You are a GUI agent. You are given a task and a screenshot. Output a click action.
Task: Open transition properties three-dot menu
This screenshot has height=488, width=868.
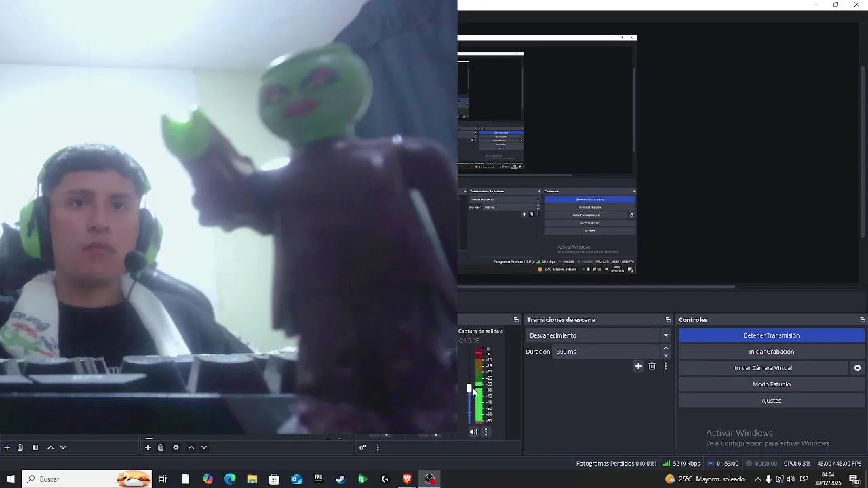tap(665, 366)
